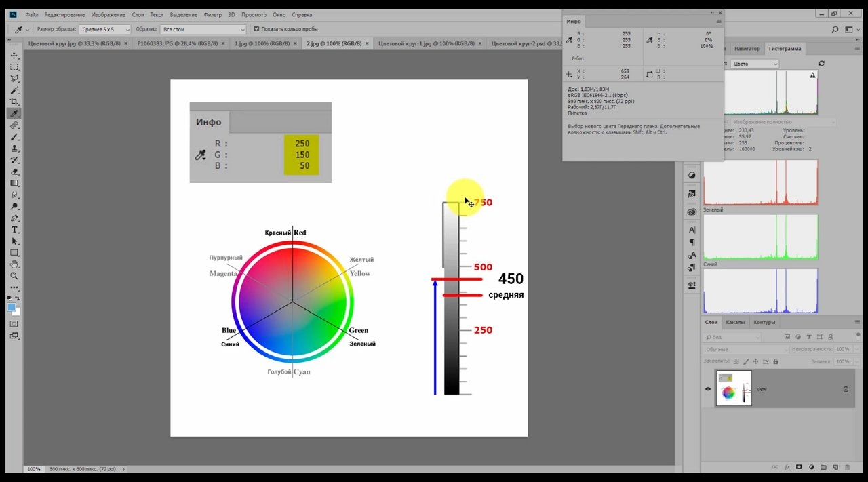Viewport: 868px width, 482px height.
Task: Toggle lock transparent pixels
Action: point(737,361)
